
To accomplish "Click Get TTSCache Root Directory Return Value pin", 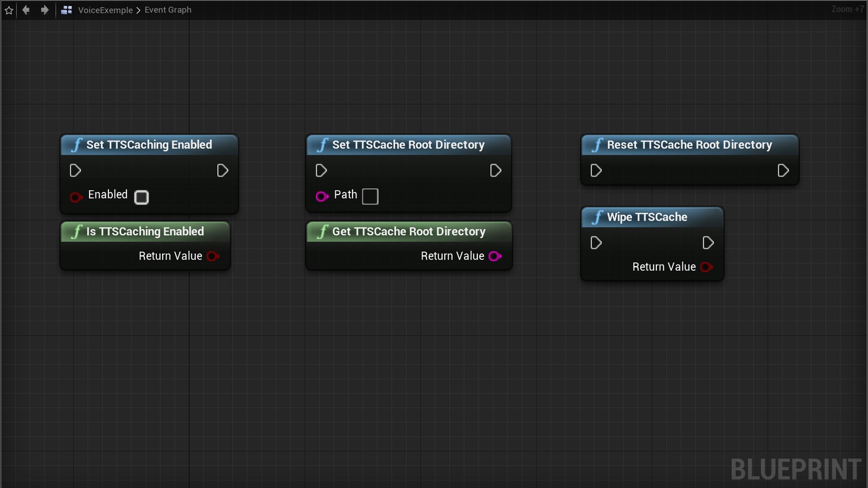I will pos(495,256).
